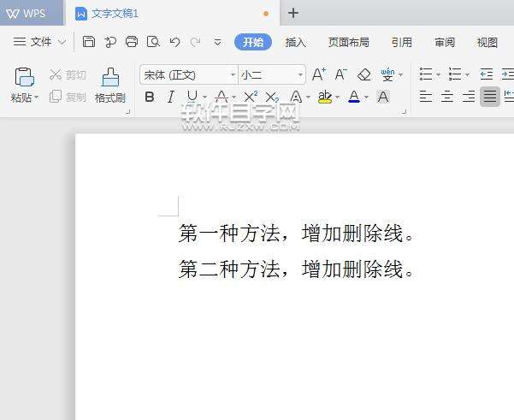Click the Save icon in quick toolbar

pyautogui.click(x=88, y=42)
